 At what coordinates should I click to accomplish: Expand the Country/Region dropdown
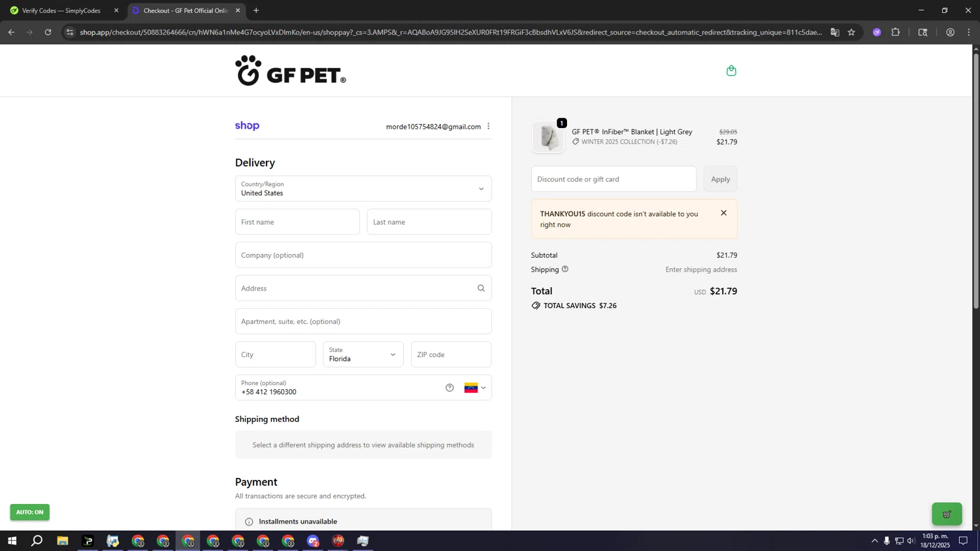[363, 189]
